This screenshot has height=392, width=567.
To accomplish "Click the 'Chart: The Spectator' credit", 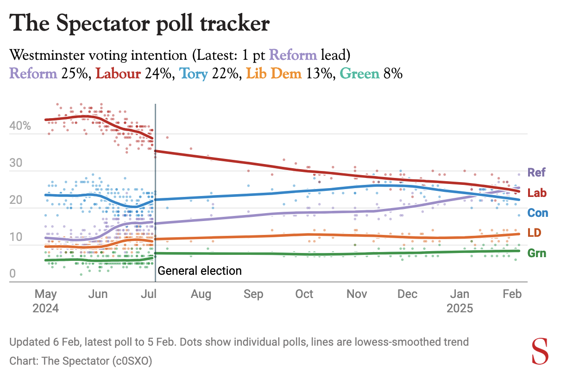I will coord(81,360).
